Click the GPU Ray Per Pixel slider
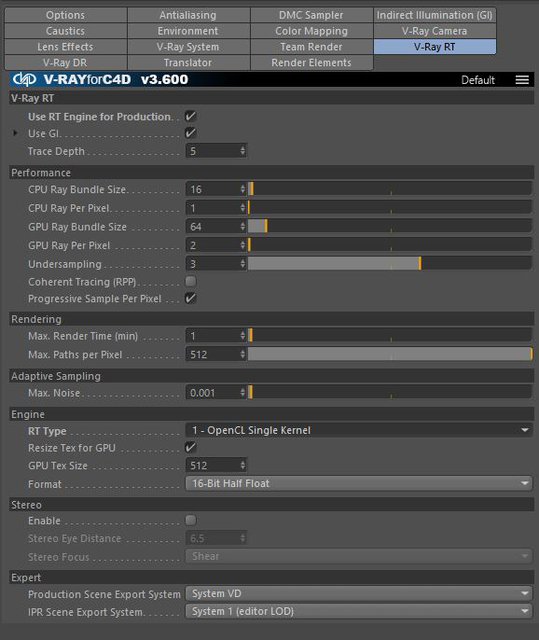 point(390,245)
